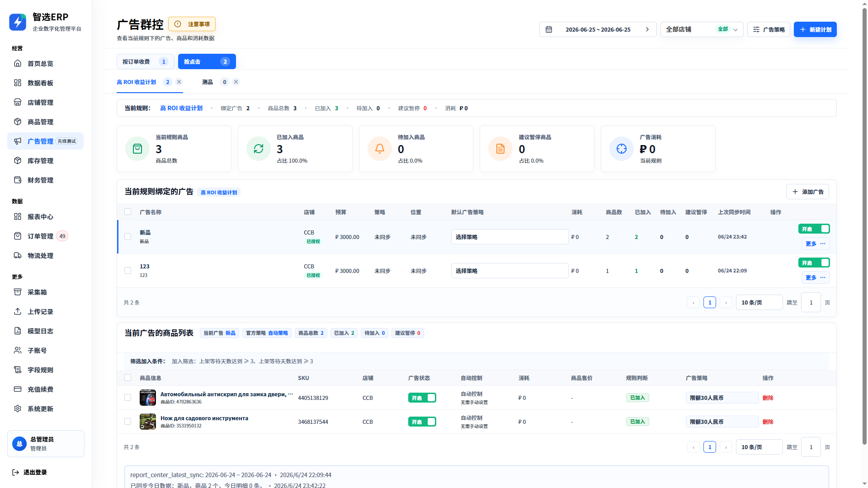Open 10 条/页 selector in products table
Screen dimensions: 868x488
point(759,447)
